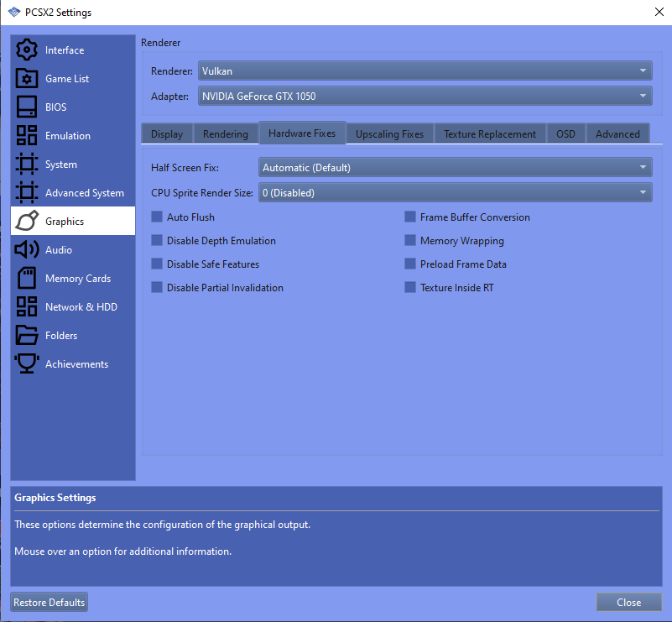Select the Achievements label in sidebar
Screen dimensions: 672x622
coord(76,364)
